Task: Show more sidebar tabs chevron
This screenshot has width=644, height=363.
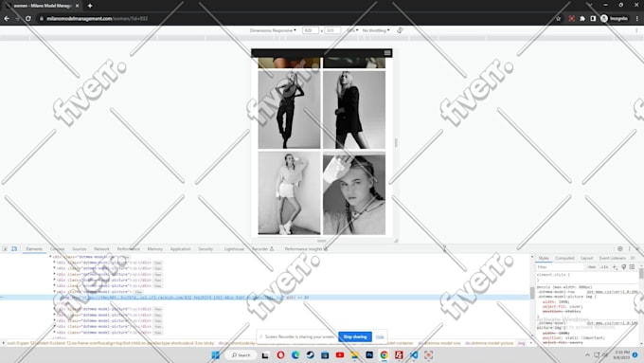Action: pyautogui.click(x=633, y=258)
